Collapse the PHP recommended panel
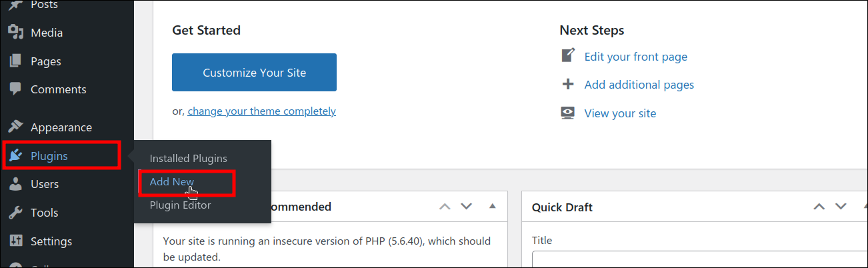The width and height of the screenshot is (868, 268). pyautogui.click(x=492, y=207)
